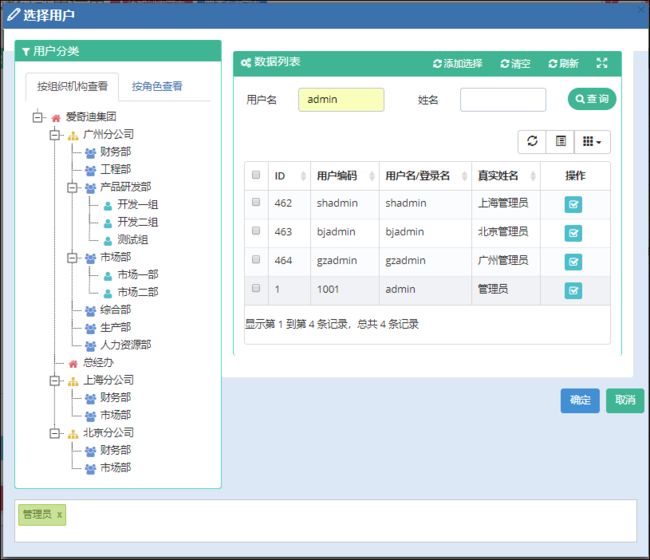The height and width of the screenshot is (560, 650).
Task: Click the table refresh icon button
Action: point(532,141)
